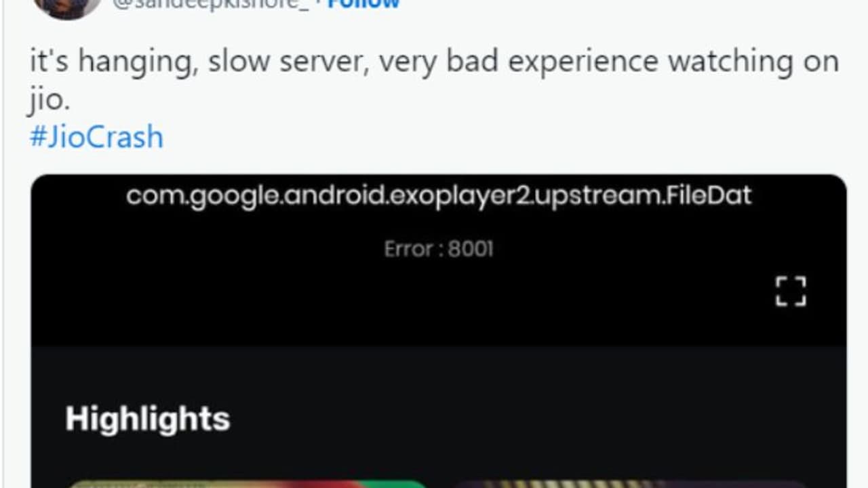
Task: Click the fullscreen icon in video player
Action: 791,291
